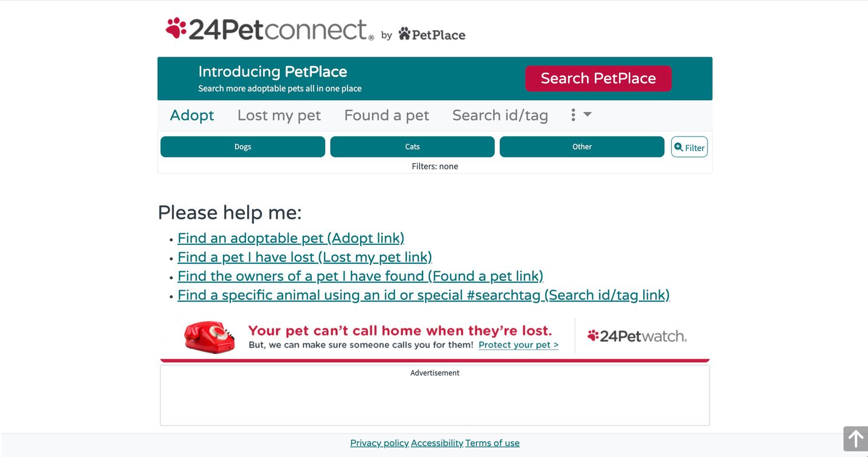Click the 24Petwatch logo in the banner

pos(637,336)
